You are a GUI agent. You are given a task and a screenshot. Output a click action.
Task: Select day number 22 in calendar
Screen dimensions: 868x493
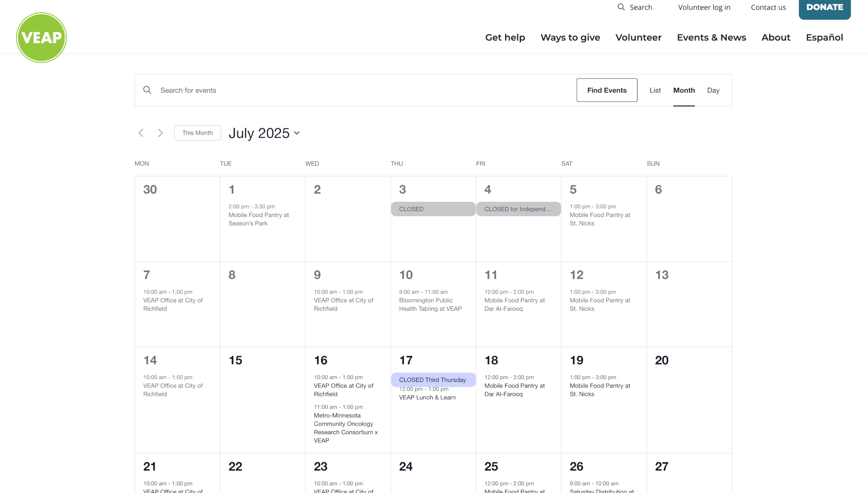[x=235, y=467]
